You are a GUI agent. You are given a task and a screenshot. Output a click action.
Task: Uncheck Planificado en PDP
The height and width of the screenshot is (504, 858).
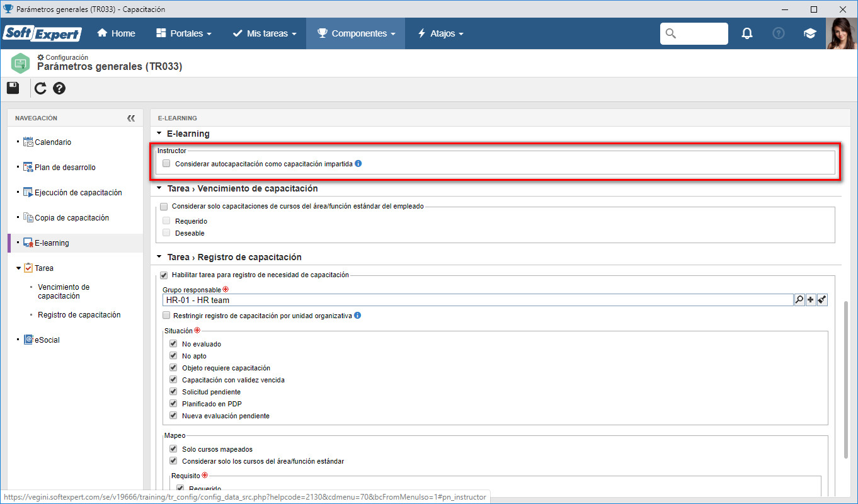click(173, 404)
